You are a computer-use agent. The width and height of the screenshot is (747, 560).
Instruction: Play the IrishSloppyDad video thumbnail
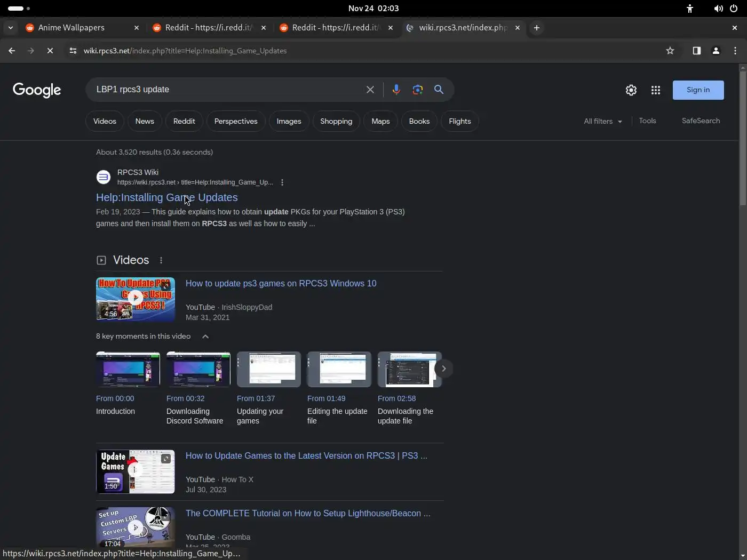[136, 299]
